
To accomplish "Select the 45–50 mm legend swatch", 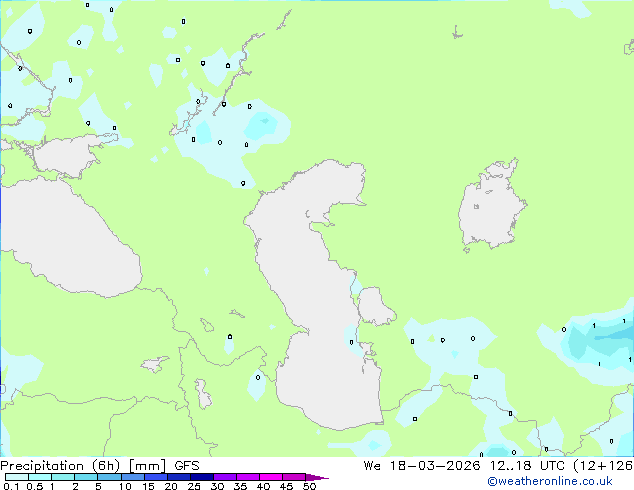I will pyautogui.click(x=294, y=477).
